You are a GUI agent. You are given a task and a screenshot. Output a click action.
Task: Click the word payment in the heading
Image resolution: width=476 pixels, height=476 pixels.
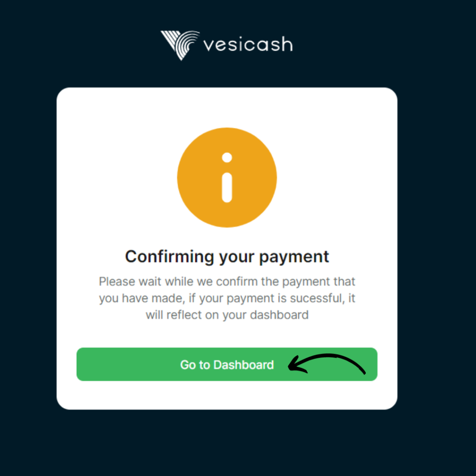[294, 258]
